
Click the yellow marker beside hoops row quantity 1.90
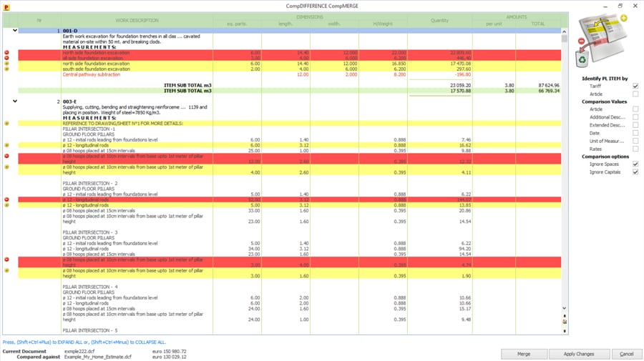(6, 270)
